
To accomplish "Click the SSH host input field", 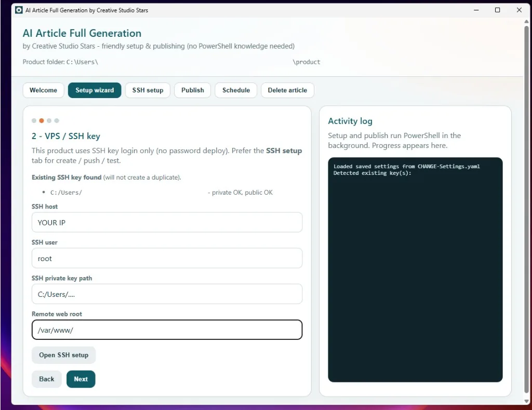I will (167, 222).
